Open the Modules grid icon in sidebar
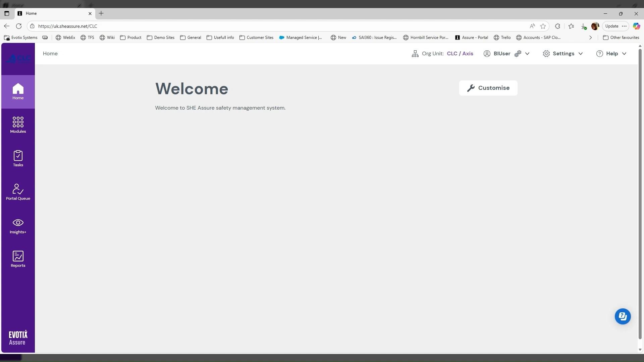The width and height of the screenshot is (644, 362). coord(18,125)
